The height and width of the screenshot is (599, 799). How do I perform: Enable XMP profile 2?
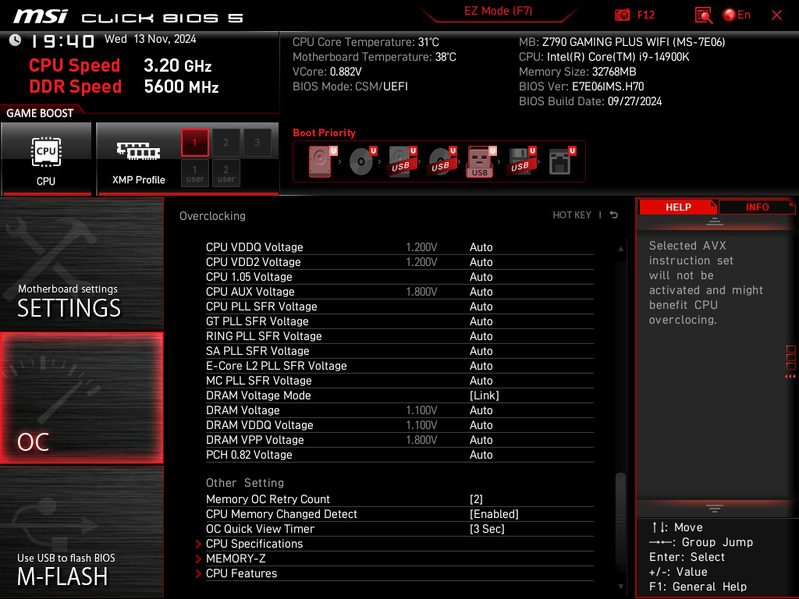[x=226, y=143]
